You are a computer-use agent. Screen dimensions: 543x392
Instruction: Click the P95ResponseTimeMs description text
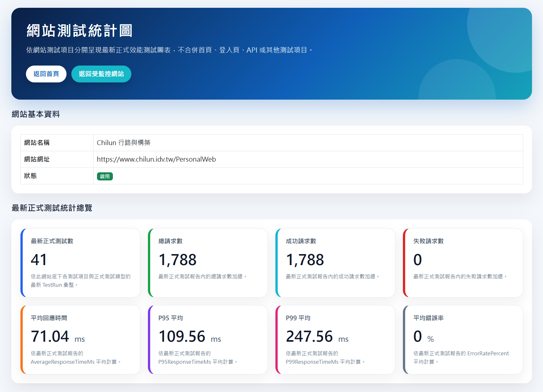pos(198,358)
